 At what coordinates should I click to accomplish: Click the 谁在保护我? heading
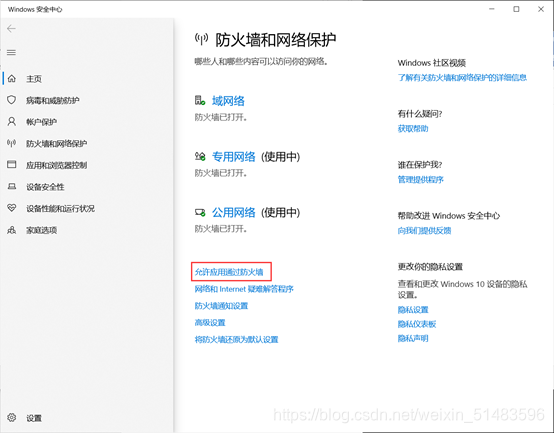(420, 165)
